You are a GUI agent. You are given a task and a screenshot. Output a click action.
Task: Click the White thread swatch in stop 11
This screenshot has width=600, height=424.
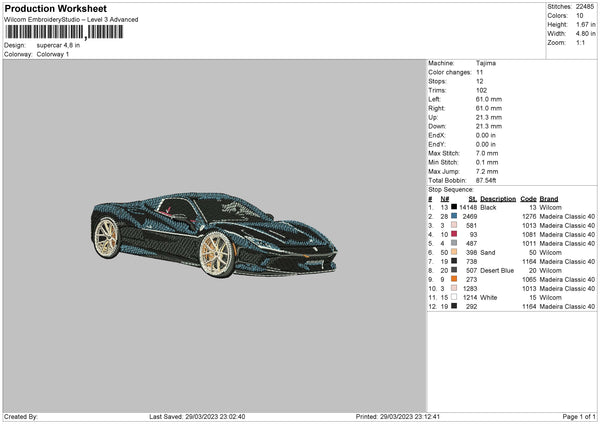click(x=453, y=297)
